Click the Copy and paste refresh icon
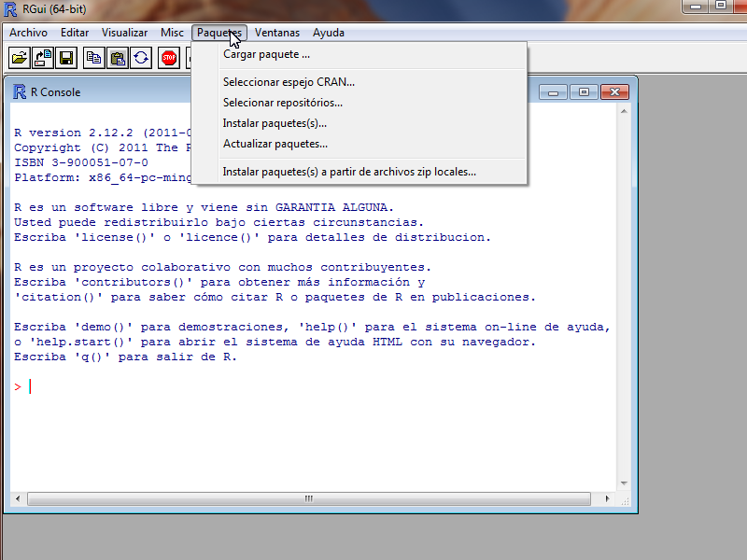Viewport: 747px width, 560px height. click(141, 58)
